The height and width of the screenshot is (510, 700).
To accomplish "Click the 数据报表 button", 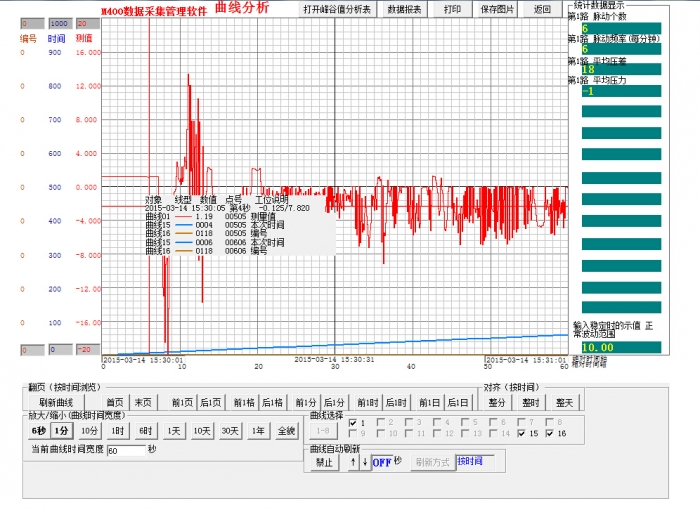I will pos(404,9).
